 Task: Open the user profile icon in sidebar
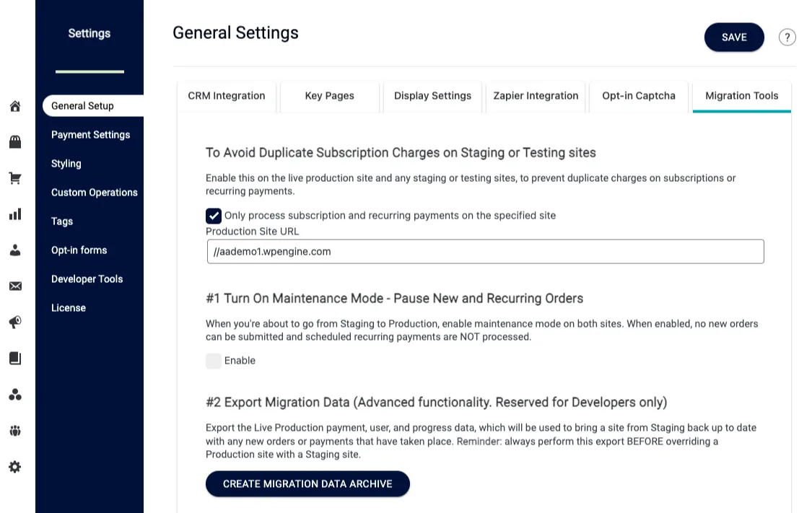15,250
